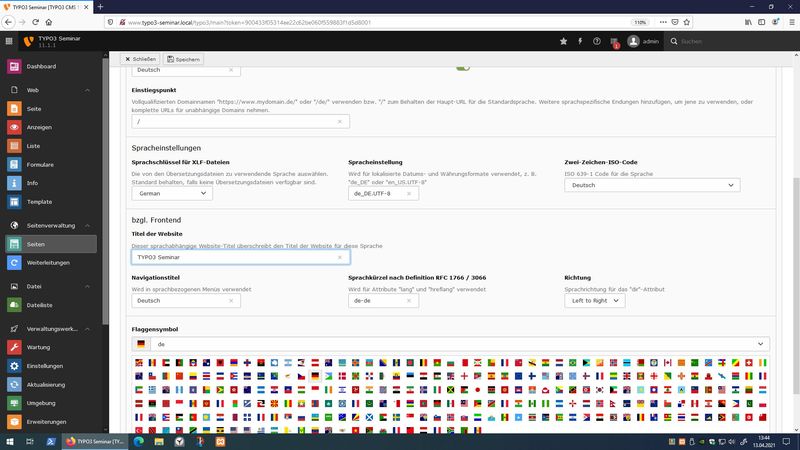Screen dimensions: 800x450
Task: Click the module menu sidebar scrollbar
Action: (106, 191)
